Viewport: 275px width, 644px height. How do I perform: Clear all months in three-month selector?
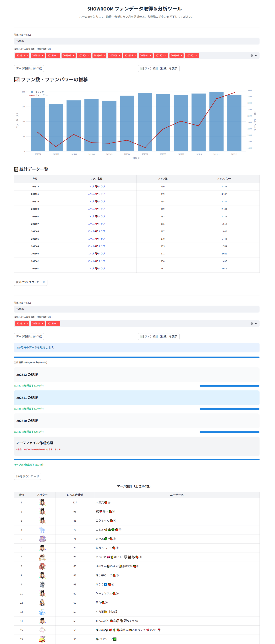click(251, 324)
